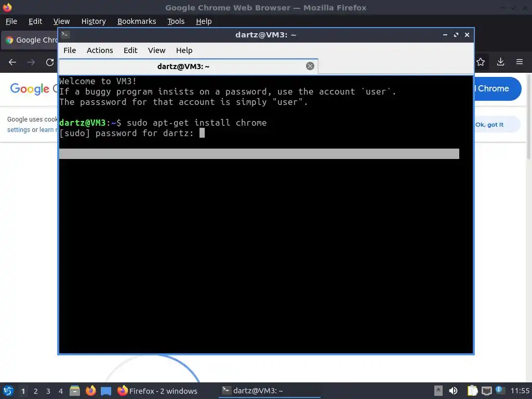Click the blue Chrome download button
Screen dimensions: 532x399
[x=497, y=88]
